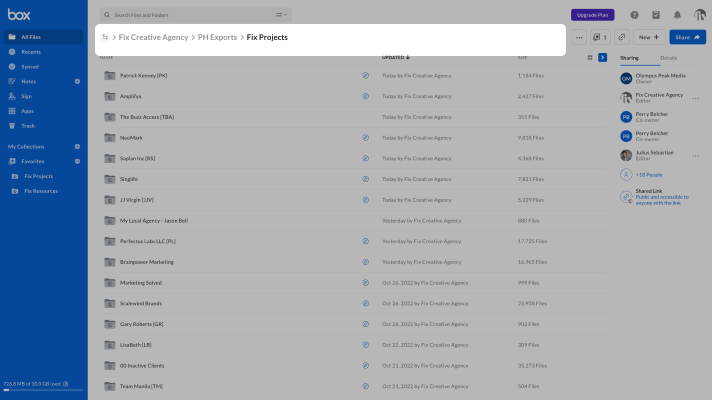Open Patrick Kenney [PK] folder
This screenshot has width=712, height=400.
[x=143, y=76]
